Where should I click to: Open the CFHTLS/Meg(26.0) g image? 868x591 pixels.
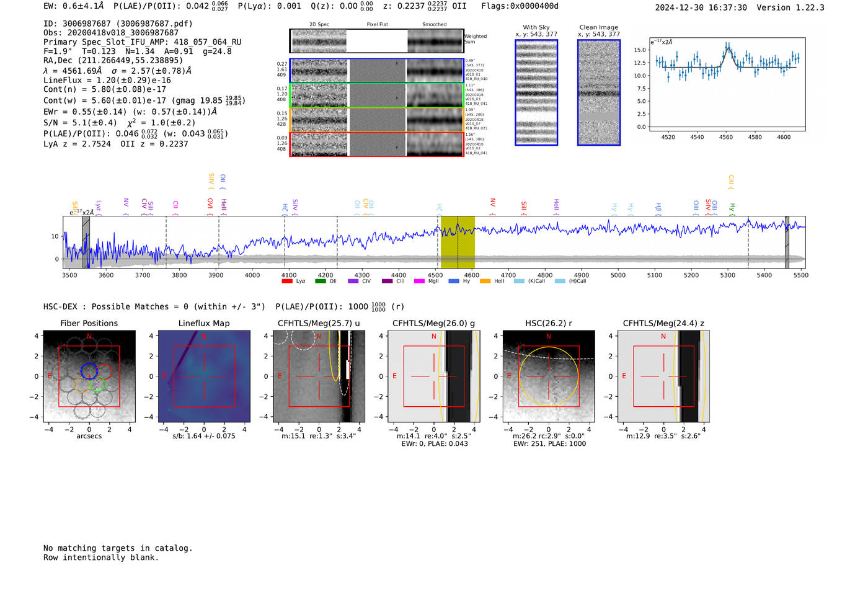click(x=433, y=376)
